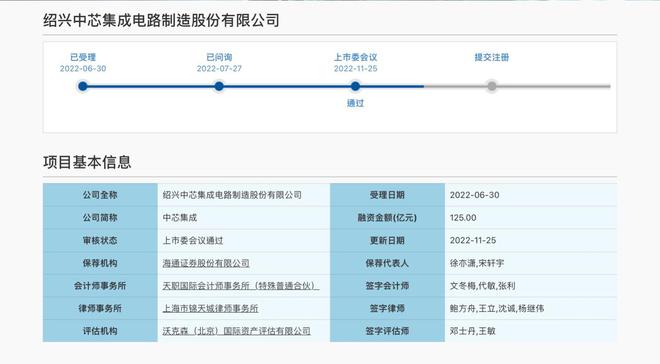This screenshot has width=660, height=364.
Task: Click the 融资金额 value 125.00
Action: (463, 218)
